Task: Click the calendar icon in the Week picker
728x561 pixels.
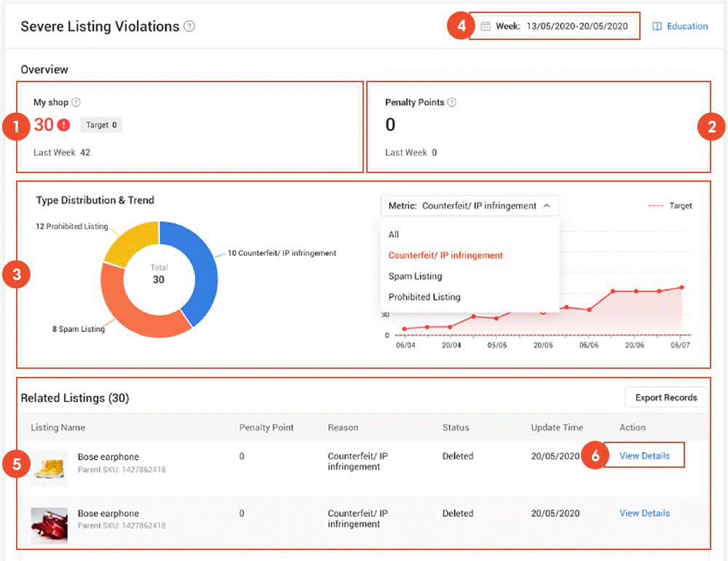Action: [x=486, y=26]
